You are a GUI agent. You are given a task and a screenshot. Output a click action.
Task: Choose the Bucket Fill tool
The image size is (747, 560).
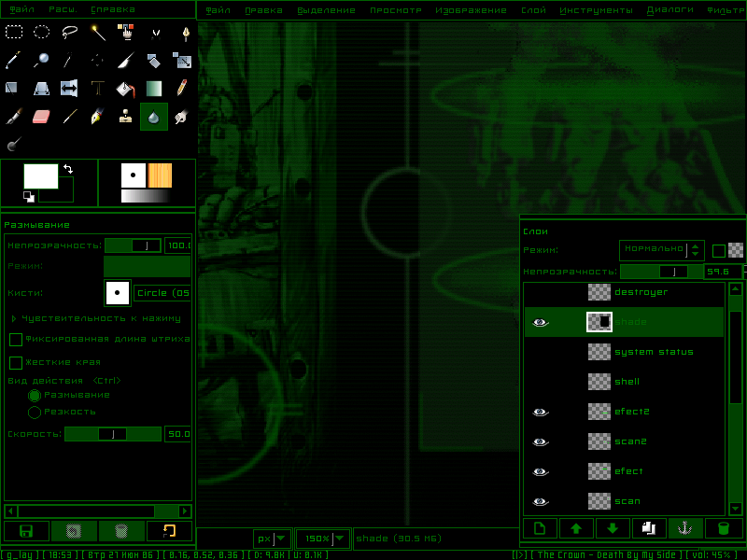pos(126,89)
